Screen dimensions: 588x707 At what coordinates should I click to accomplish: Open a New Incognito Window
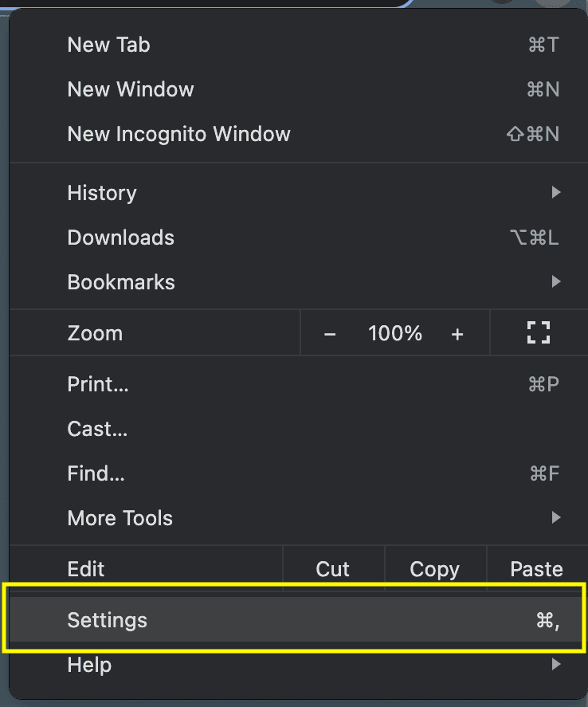tap(298, 134)
